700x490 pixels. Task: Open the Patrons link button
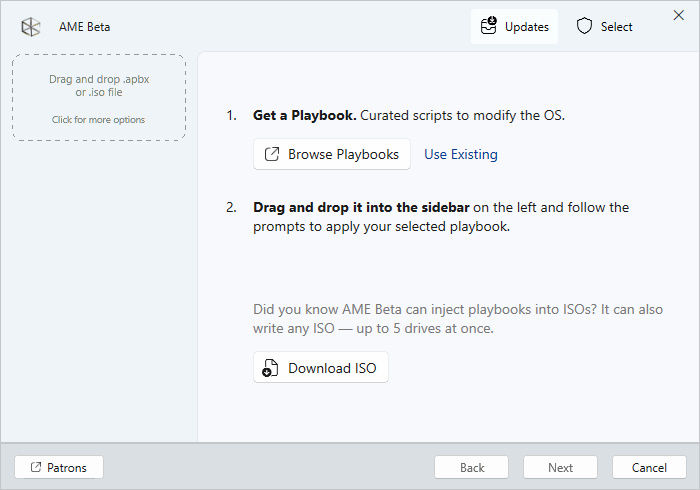pos(59,467)
